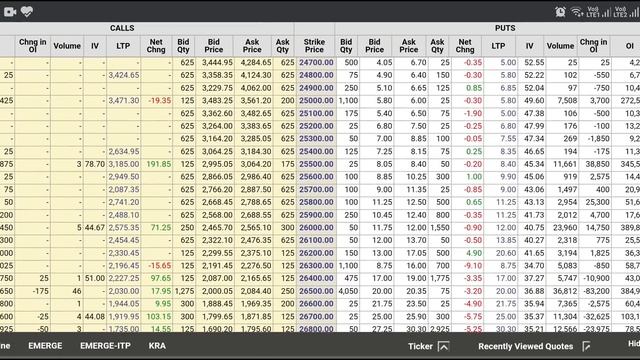
Task: Click the puts IV column header
Action: click(x=529, y=46)
